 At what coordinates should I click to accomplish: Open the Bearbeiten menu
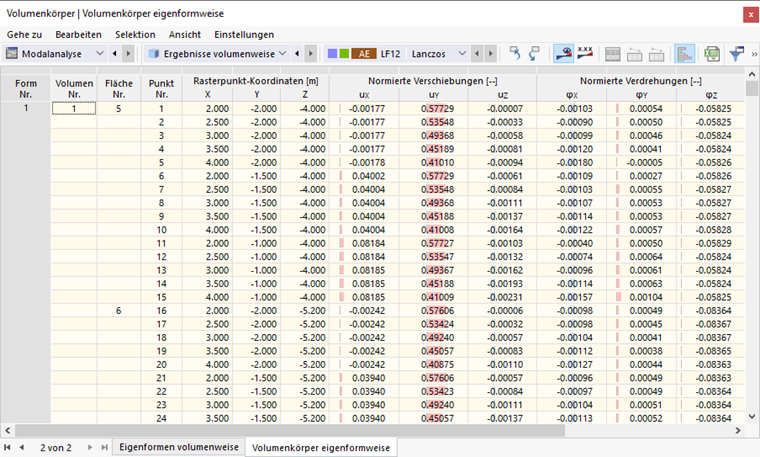[x=79, y=34]
